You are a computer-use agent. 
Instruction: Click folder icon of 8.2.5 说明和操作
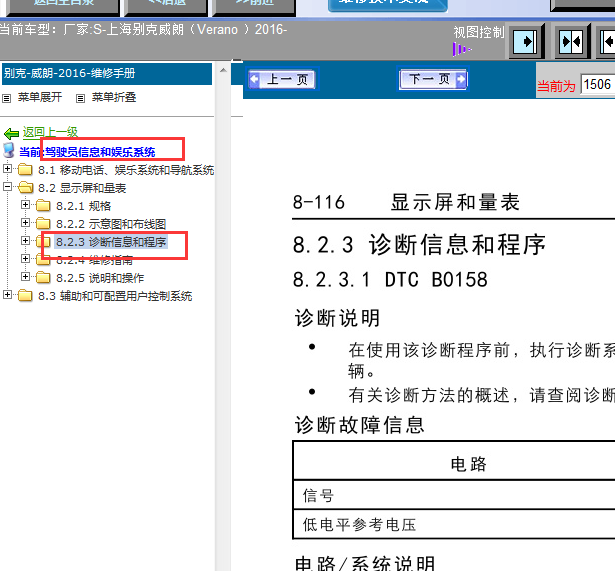coord(43,278)
